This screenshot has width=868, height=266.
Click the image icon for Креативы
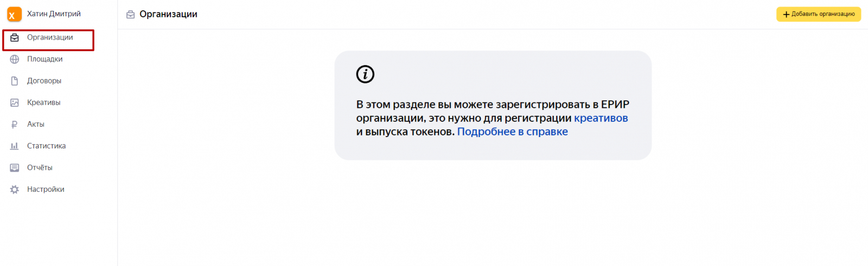point(15,102)
